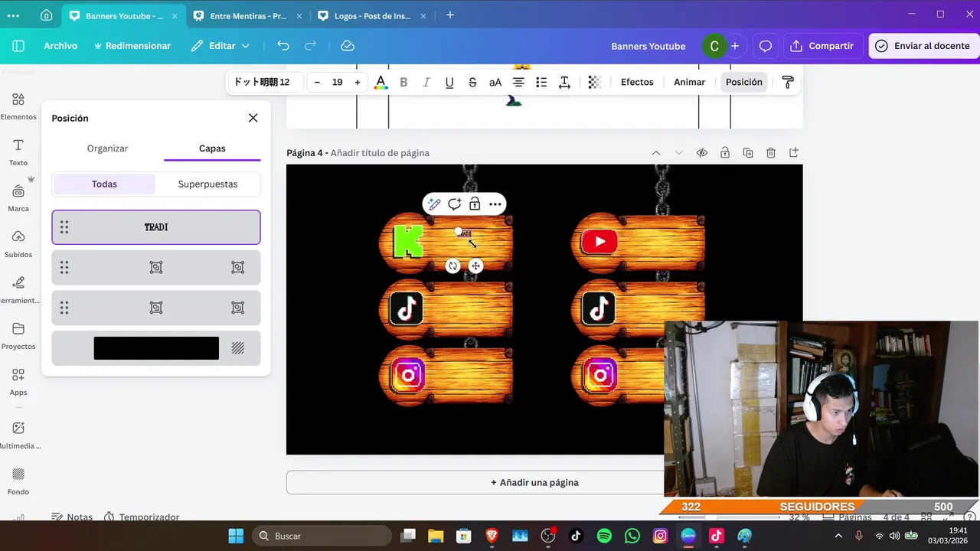Viewport: 980px width, 551px height.
Task: Open the Efectos text effects
Action: pyautogui.click(x=637, y=82)
